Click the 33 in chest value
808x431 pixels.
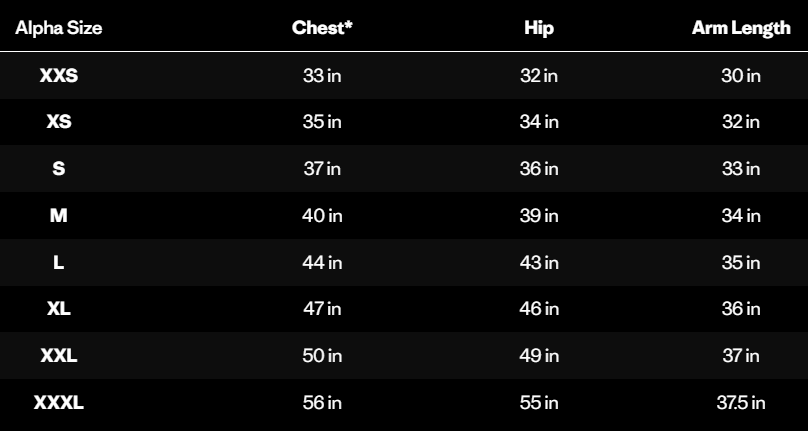(x=322, y=76)
